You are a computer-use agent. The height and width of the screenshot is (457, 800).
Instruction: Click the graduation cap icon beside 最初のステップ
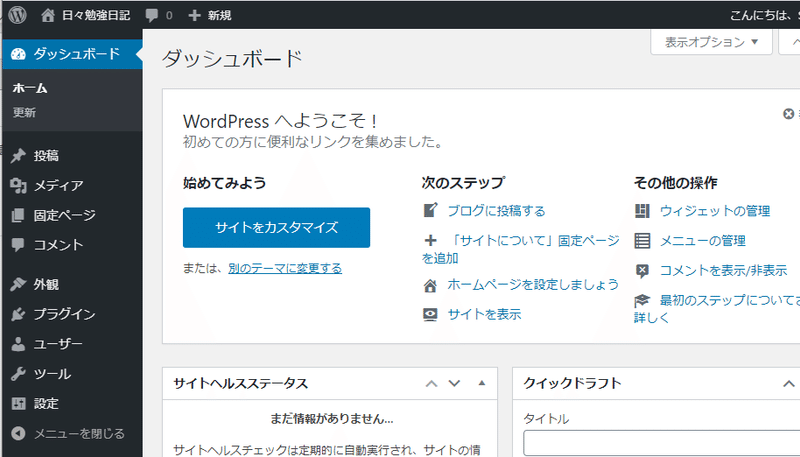[x=642, y=300]
